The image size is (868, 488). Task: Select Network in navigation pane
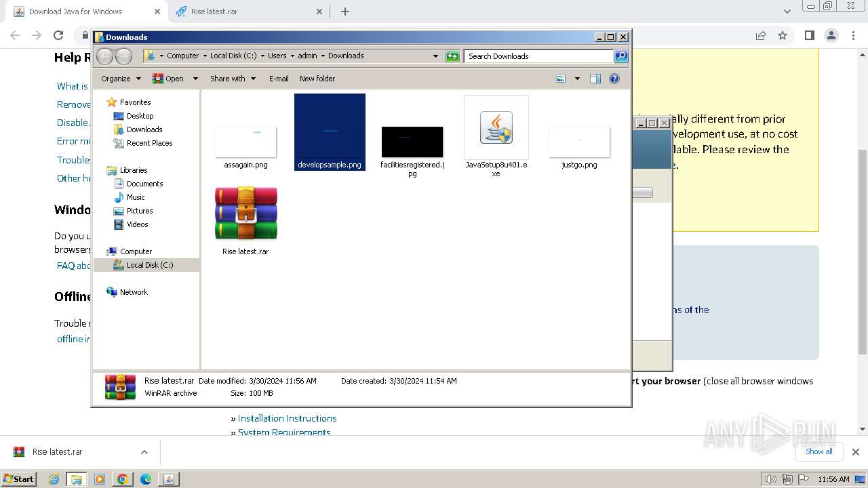pyautogui.click(x=134, y=292)
